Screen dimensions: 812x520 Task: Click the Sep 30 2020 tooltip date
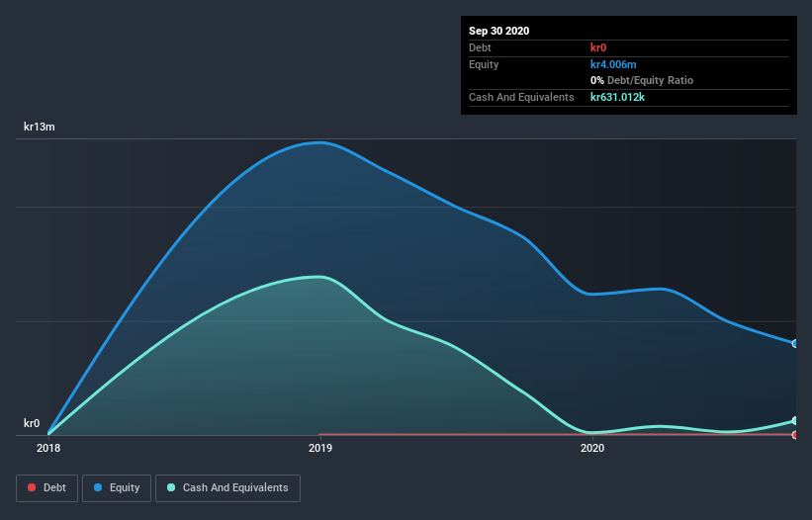(498, 31)
